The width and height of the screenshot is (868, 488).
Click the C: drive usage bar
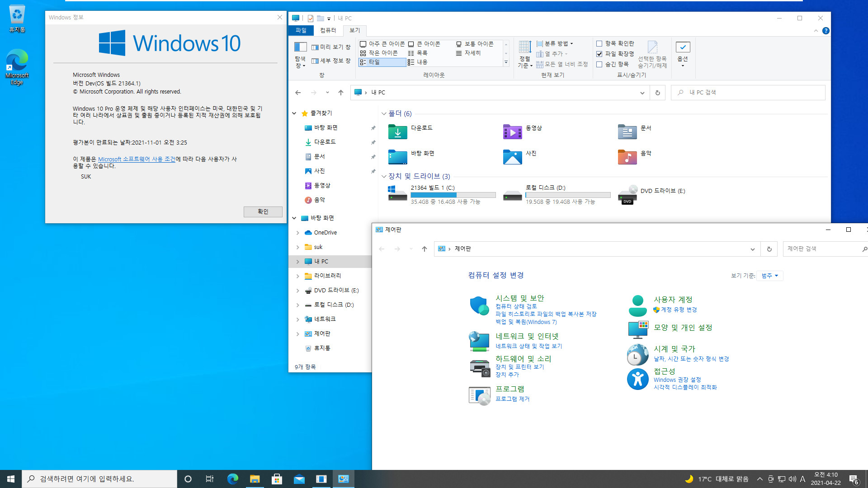coord(453,195)
